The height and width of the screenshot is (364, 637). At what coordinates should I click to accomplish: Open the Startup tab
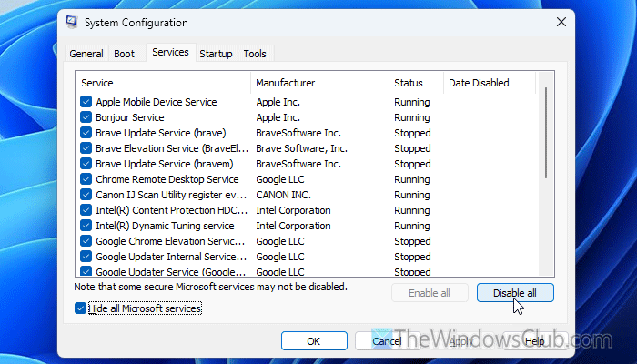216,54
